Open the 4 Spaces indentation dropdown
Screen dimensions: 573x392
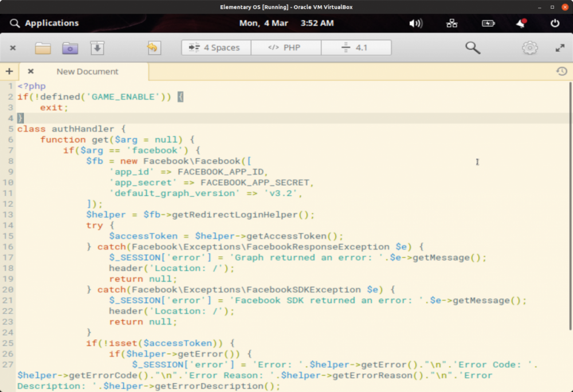coord(216,48)
